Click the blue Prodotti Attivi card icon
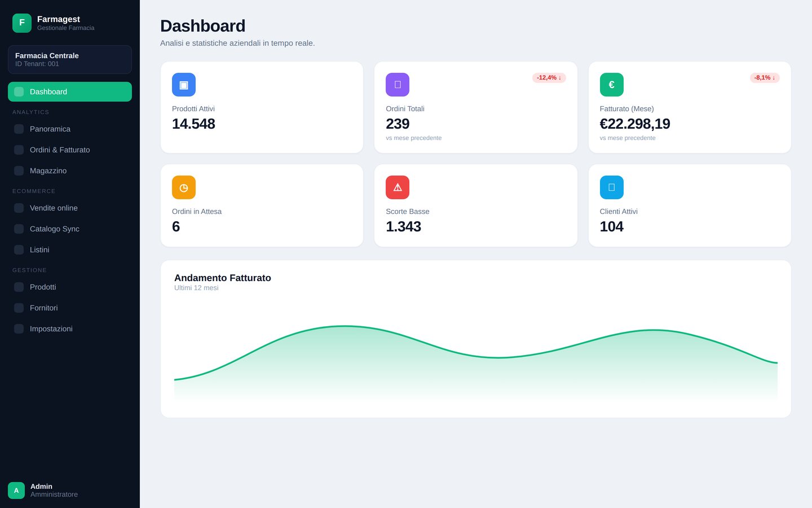The image size is (812, 508). point(184,85)
